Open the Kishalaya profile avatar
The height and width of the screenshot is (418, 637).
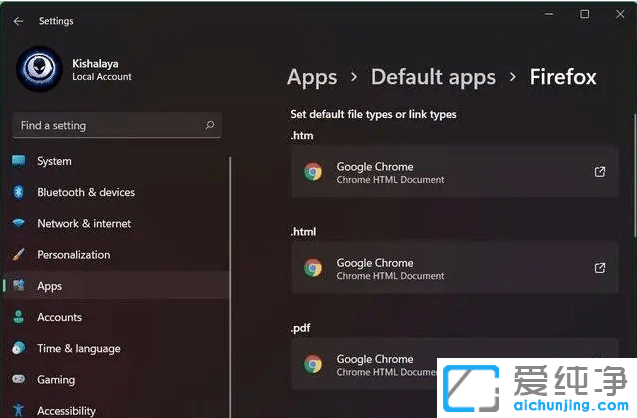click(x=39, y=69)
